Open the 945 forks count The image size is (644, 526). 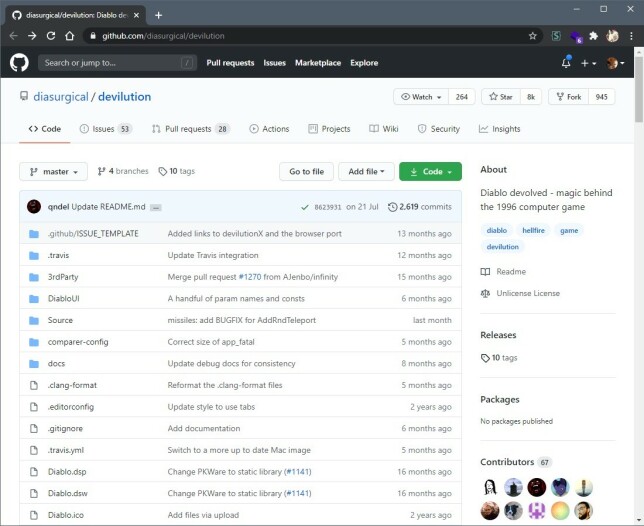(x=602, y=97)
